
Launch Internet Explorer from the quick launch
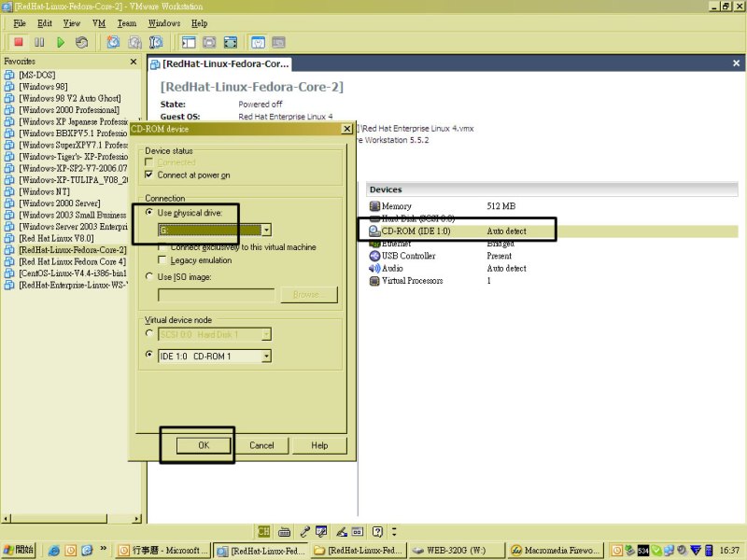pyautogui.click(x=54, y=551)
